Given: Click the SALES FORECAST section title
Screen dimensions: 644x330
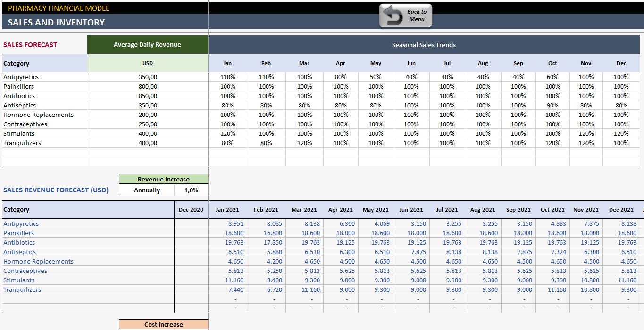Looking at the screenshot, I should [28, 44].
